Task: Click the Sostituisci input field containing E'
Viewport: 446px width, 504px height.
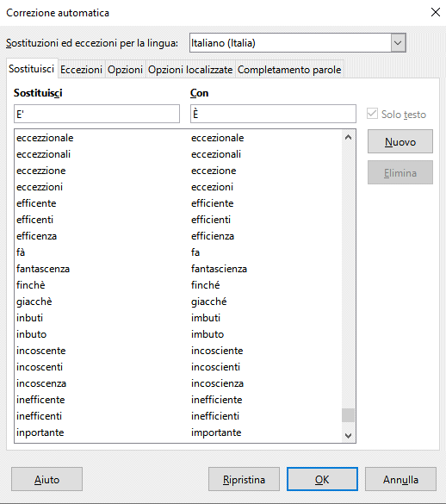Action: 96,114
